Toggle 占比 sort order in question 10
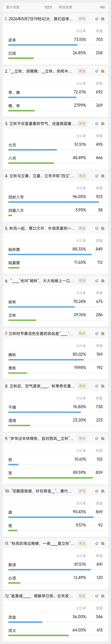111x644 pixels. 81,503
